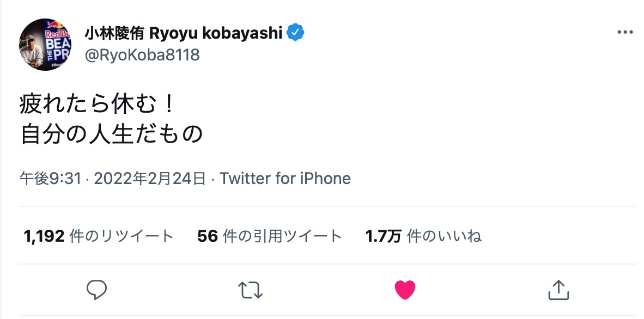Click the tweet line 自分の人生だもの
Image resolution: width=644 pixels, height=319 pixels.
tap(112, 134)
